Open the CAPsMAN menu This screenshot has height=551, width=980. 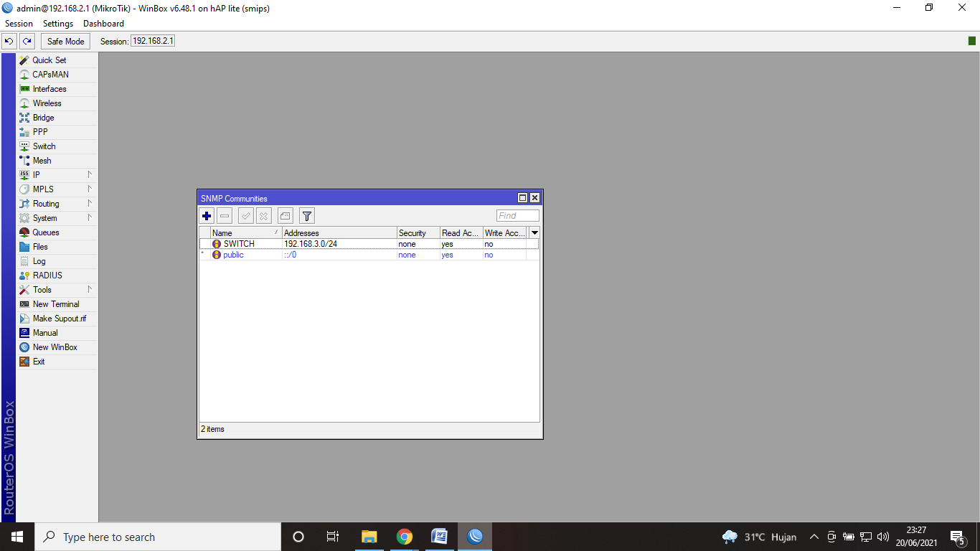point(57,75)
